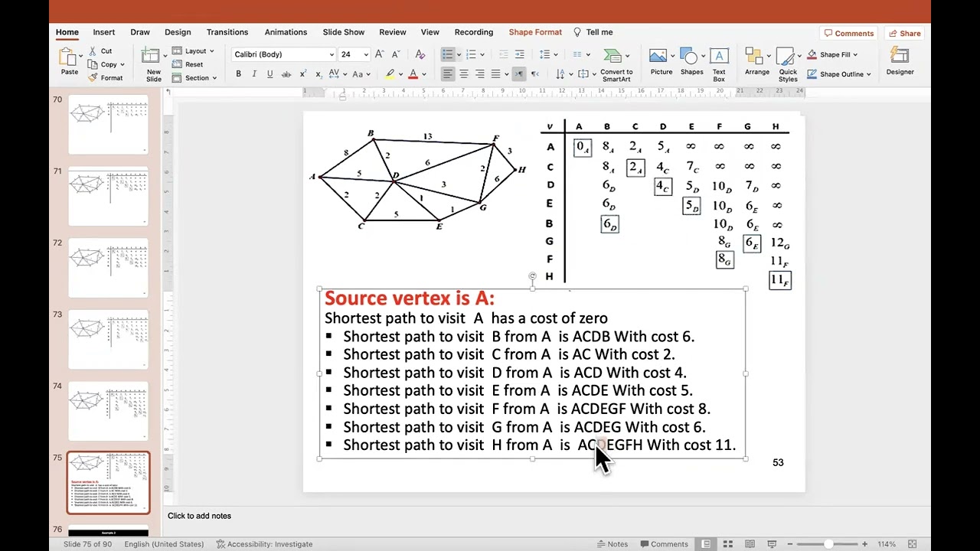Cut the selection with the Cut scissors icon
The height and width of the screenshot is (551, 980).
tap(93, 51)
